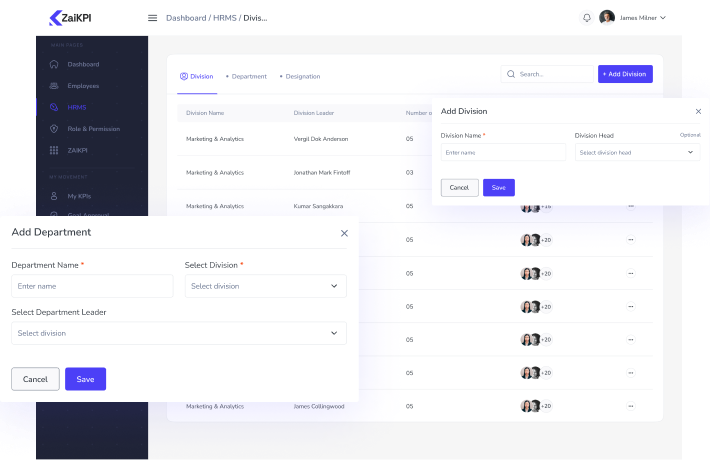
Task: Expand the Select Division dropdown
Action: click(x=265, y=286)
